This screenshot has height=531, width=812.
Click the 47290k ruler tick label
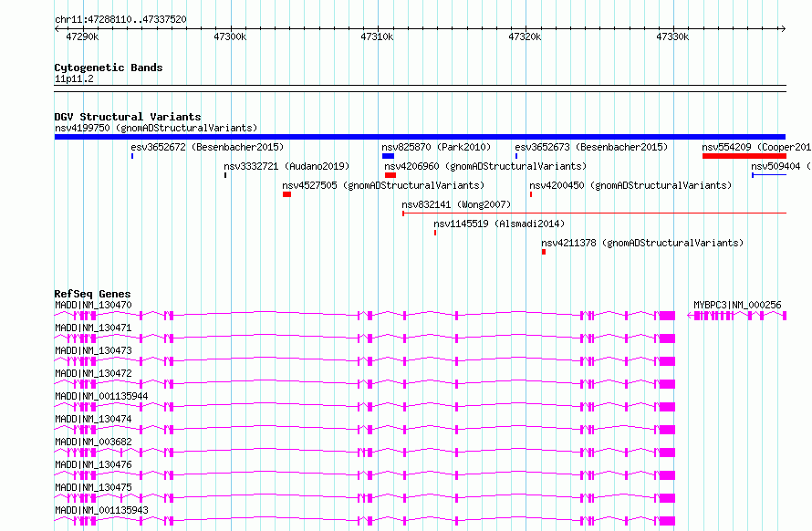point(82,36)
